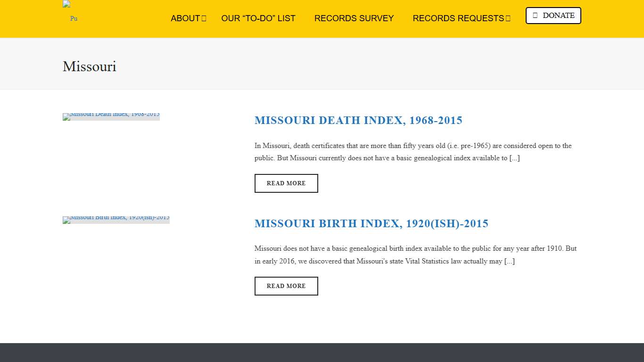The width and height of the screenshot is (644, 362).
Task: Expand the arrow beside ABOUT
Action: click(x=204, y=18)
